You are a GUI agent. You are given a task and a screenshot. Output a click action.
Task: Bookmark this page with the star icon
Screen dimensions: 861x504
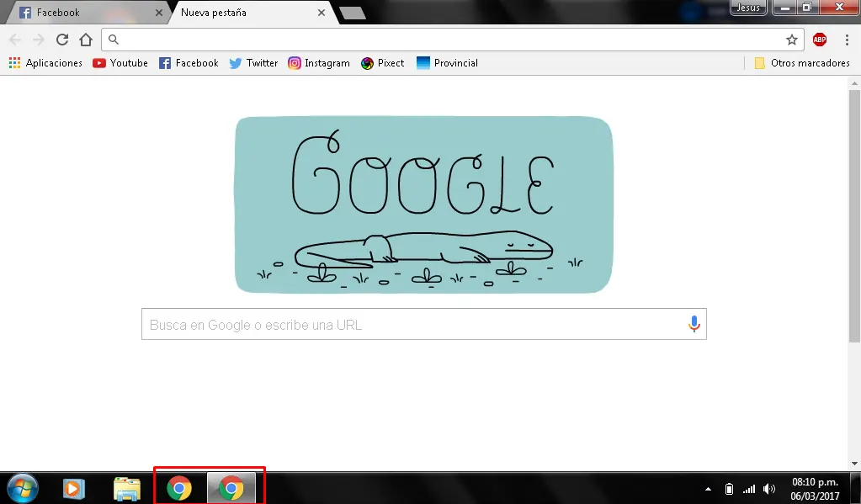click(791, 40)
